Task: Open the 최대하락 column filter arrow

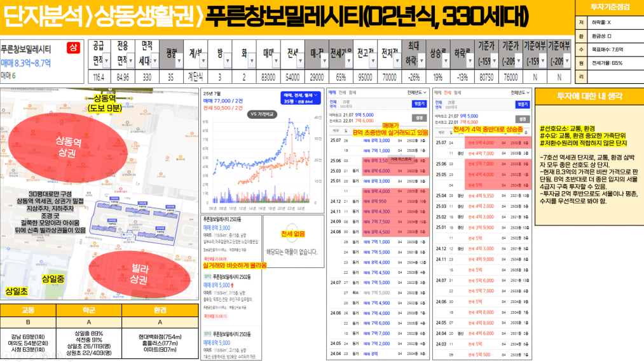Action: (421, 61)
